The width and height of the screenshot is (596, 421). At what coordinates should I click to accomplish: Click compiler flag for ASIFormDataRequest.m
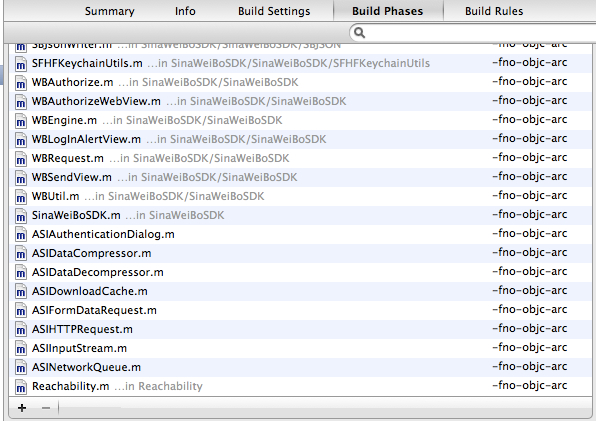tap(529, 310)
